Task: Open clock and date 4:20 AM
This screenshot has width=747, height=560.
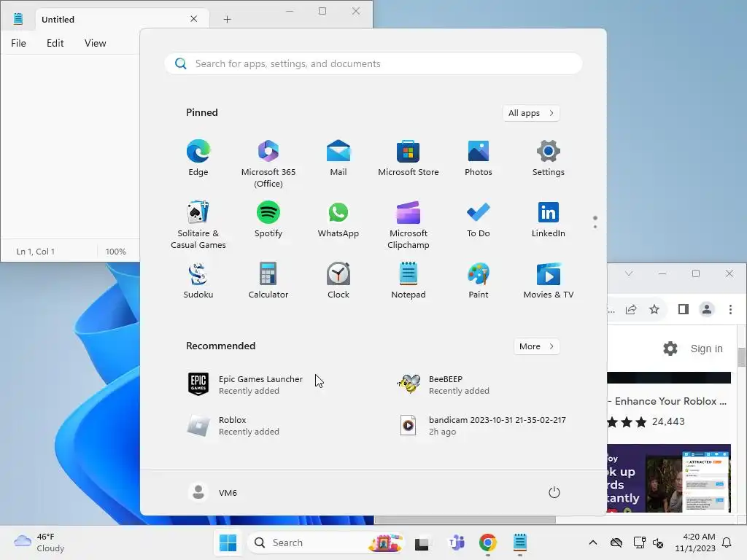Action: tap(695, 542)
